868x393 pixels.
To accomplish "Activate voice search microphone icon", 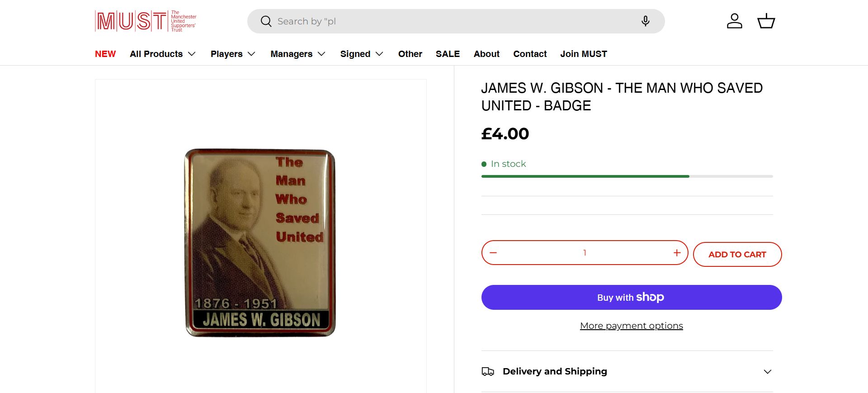I will tap(646, 21).
